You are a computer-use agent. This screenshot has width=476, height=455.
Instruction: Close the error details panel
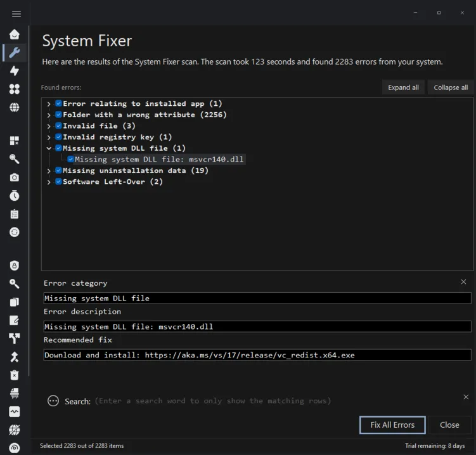coord(463,282)
